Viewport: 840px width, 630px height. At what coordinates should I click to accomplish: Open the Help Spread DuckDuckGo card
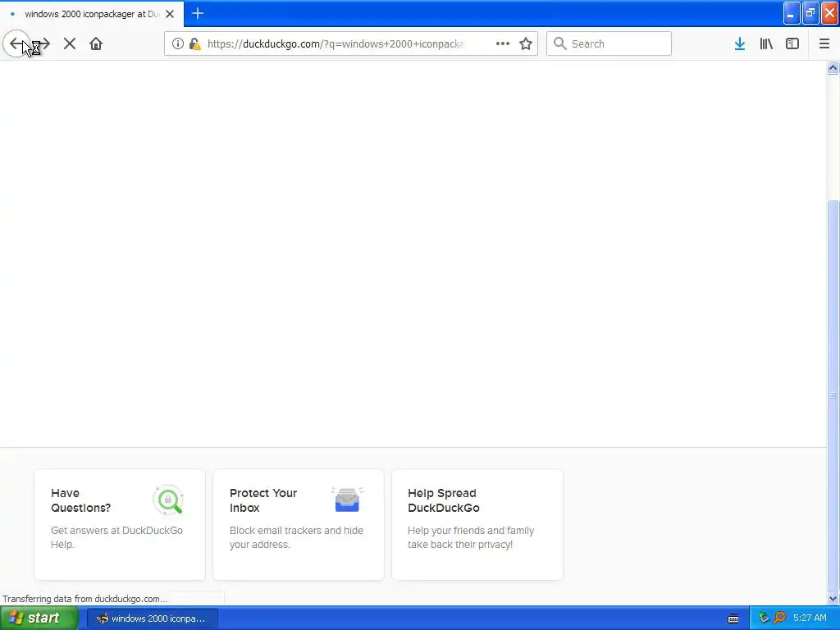477,524
